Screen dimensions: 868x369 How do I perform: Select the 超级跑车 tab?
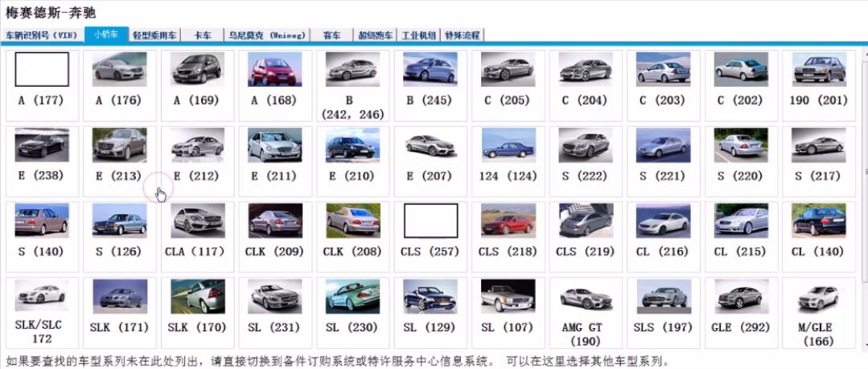coord(376,35)
